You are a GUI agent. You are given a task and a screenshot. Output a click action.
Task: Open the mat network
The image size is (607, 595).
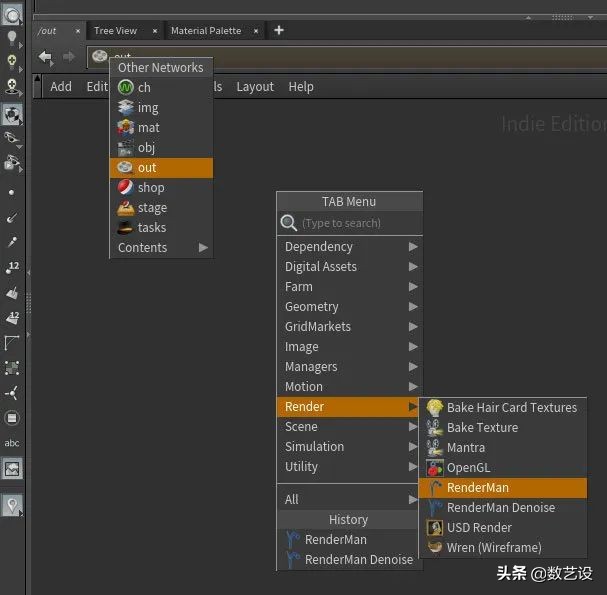[148, 127]
